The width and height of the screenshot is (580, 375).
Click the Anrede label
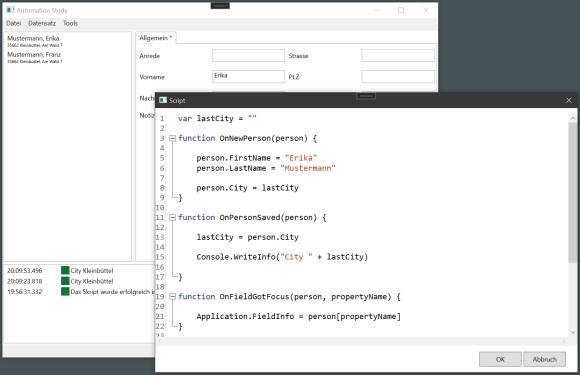pos(149,56)
